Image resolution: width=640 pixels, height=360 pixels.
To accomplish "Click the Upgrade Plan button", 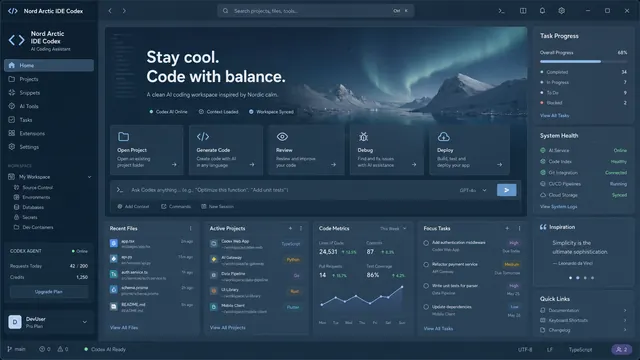I will point(49,292).
